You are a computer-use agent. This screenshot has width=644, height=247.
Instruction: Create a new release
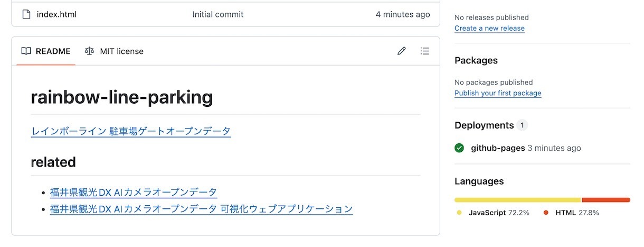coord(489,28)
